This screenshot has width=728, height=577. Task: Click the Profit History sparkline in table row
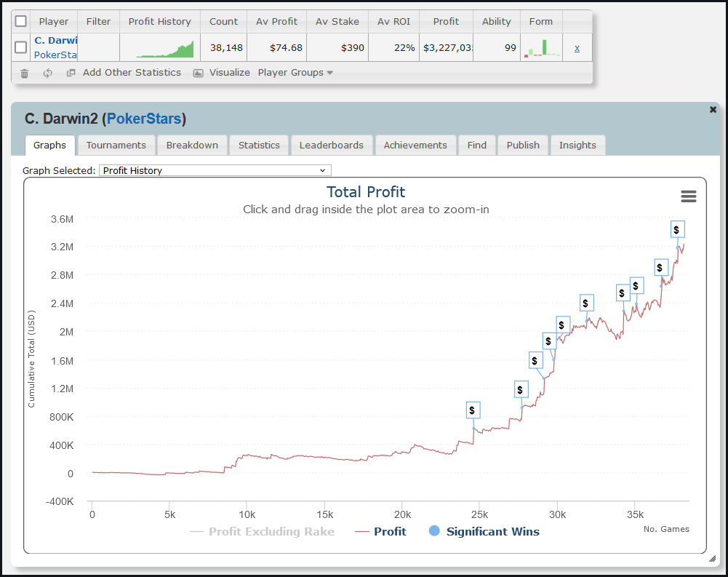(165, 49)
